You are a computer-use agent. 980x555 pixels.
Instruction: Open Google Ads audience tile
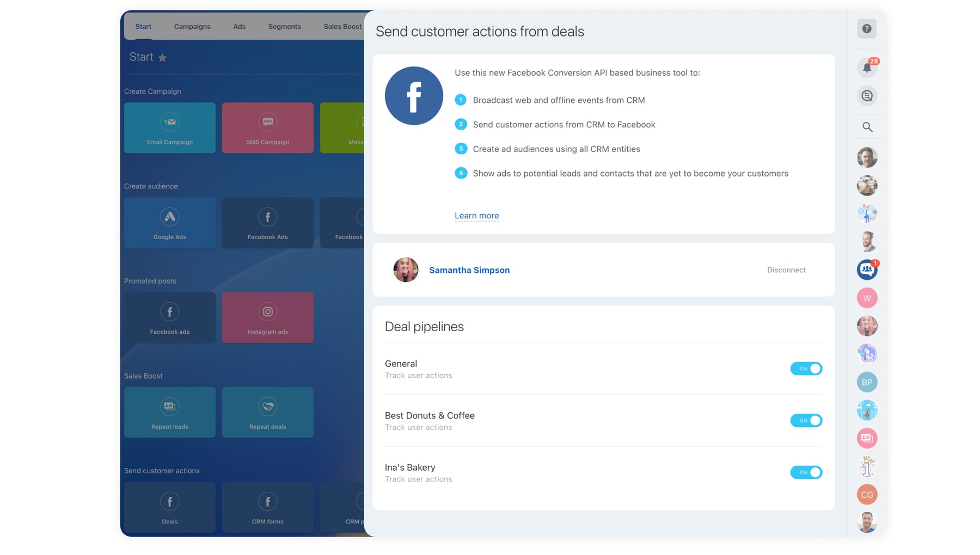click(169, 223)
